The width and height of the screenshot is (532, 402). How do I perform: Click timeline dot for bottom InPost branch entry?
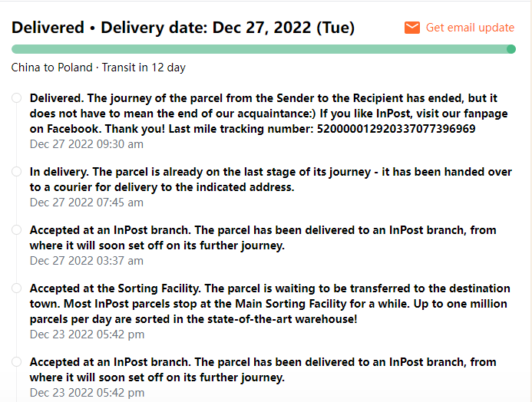point(17,362)
